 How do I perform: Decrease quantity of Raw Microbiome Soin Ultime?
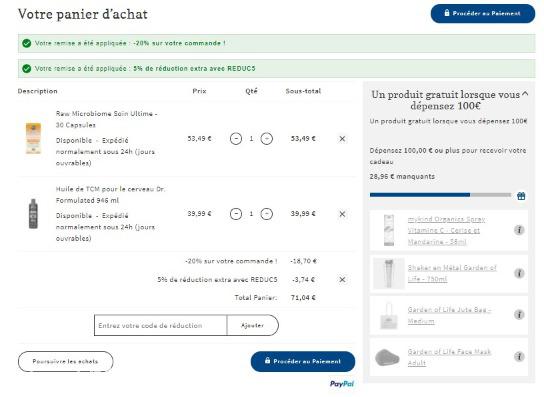click(236, 139)
